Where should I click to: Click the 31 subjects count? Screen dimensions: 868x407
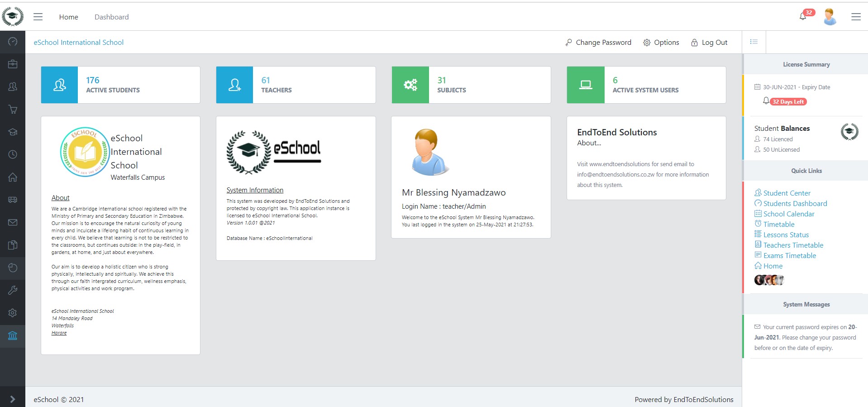click(x=441, y=80)
